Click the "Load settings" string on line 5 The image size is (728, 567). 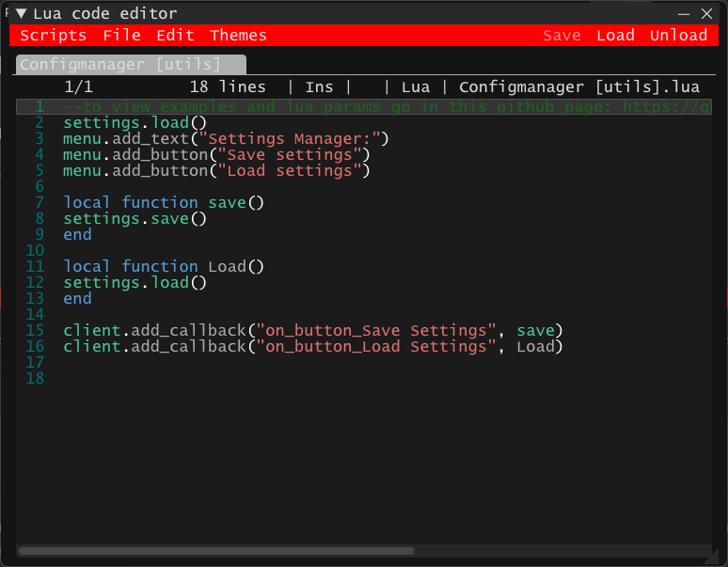(x=289, y=171)
